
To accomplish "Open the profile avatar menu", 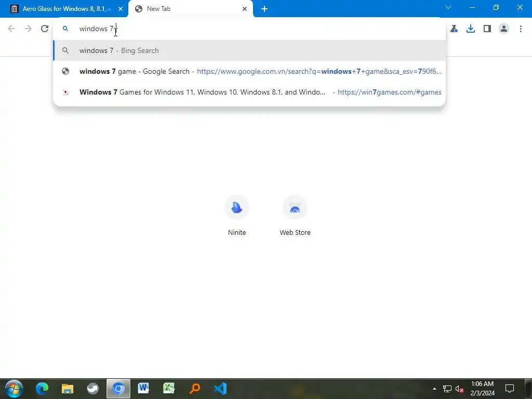I will point(504,29).
